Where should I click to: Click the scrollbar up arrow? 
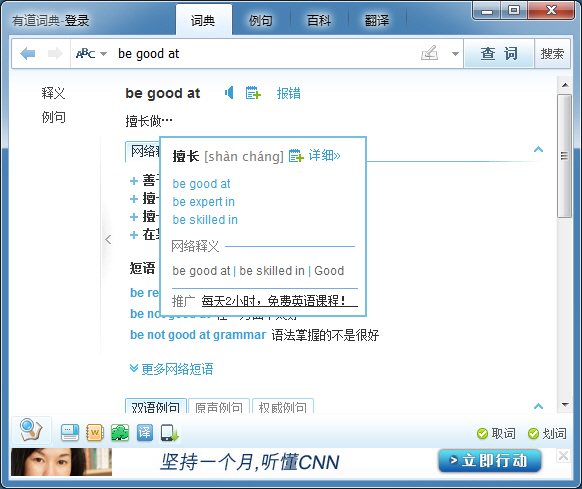tap(565, 85)
